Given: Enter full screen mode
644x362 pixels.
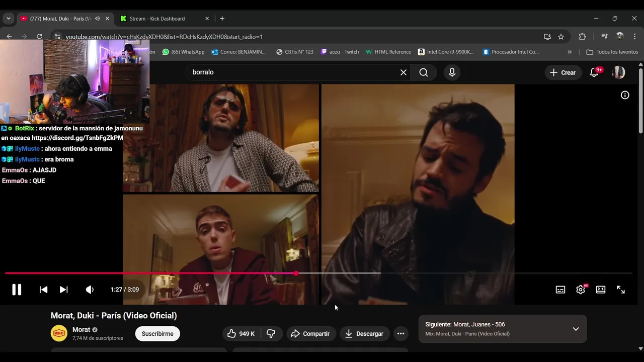Looking at the screenshot, I should [621, 290].
